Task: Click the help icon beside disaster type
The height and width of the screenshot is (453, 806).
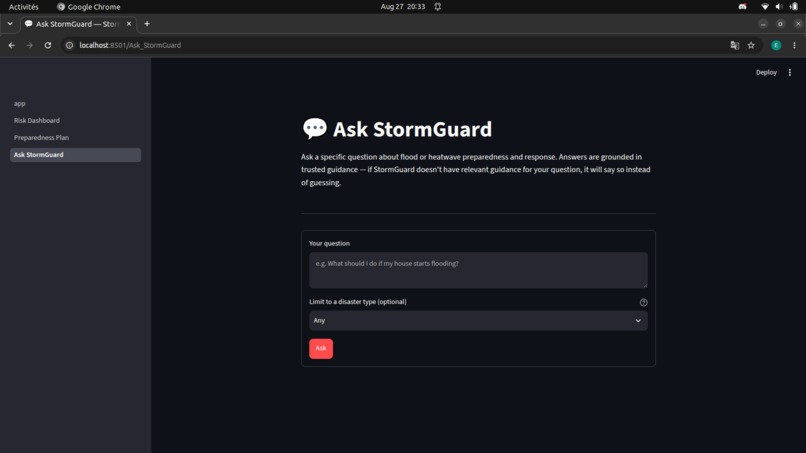Action: point(644,302)
